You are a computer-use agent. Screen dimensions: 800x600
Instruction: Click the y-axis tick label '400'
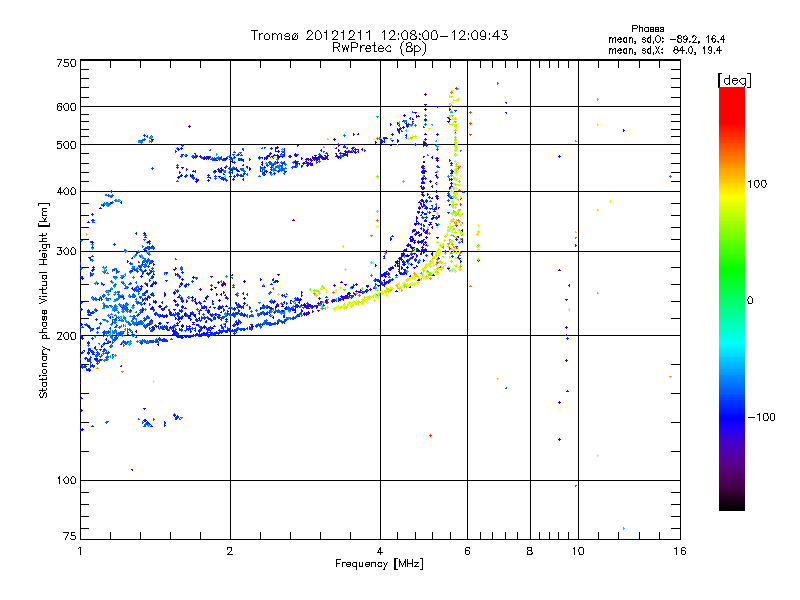[66, 192]
